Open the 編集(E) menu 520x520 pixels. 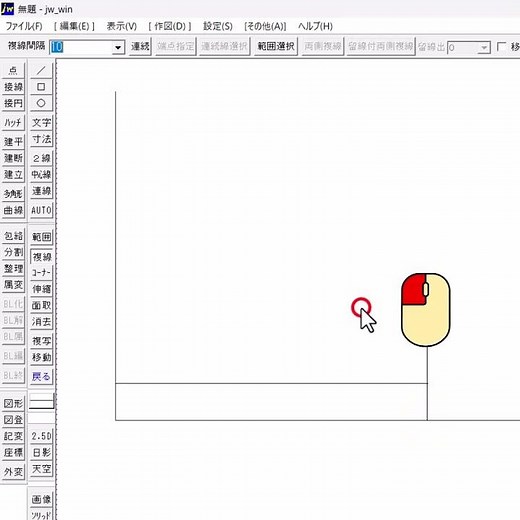(x=74, y=26)
